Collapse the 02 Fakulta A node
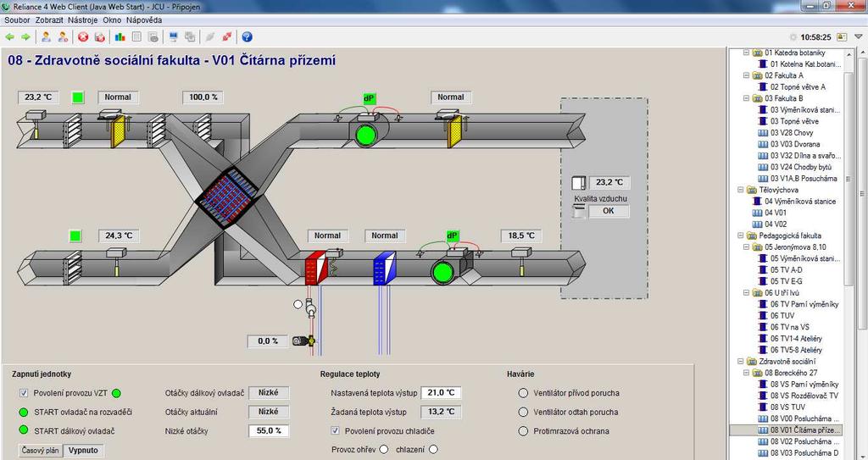This screenshot has height=460, width=868. pos(746,75)
